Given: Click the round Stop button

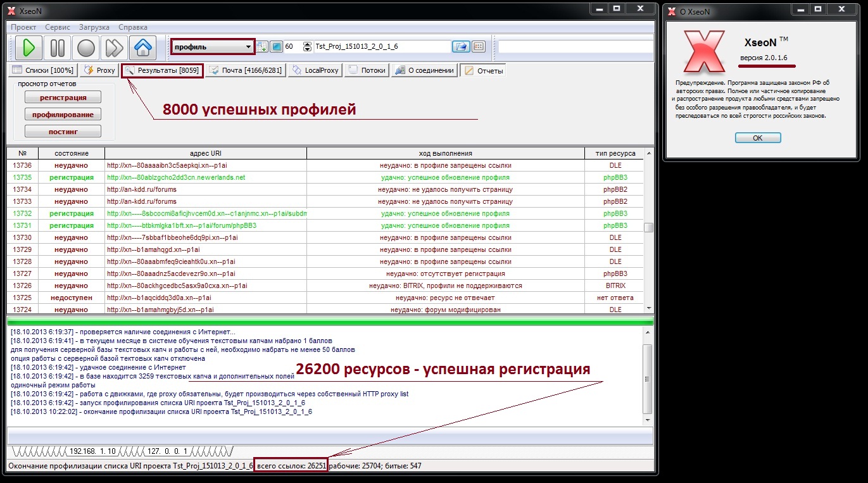Looking at the screenshot, I should pos(85,48).
